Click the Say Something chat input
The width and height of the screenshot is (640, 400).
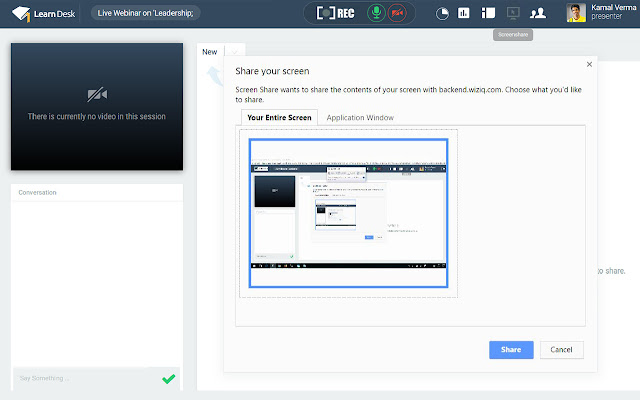click(x=86, y=378)
